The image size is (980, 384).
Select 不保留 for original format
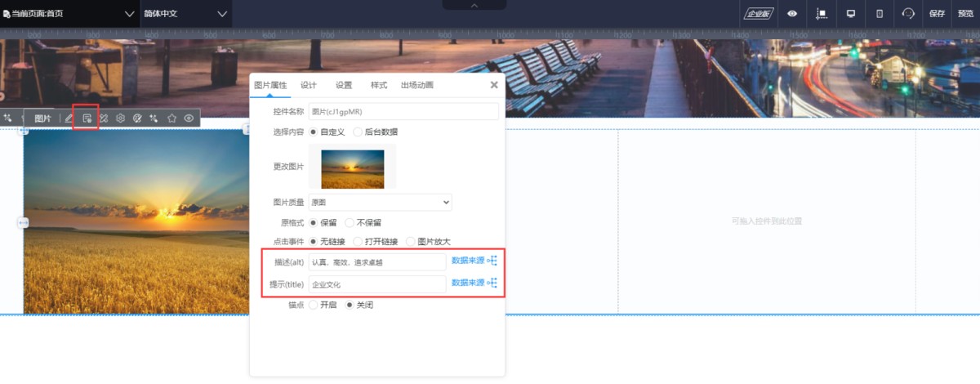click(x=350, y=222)
